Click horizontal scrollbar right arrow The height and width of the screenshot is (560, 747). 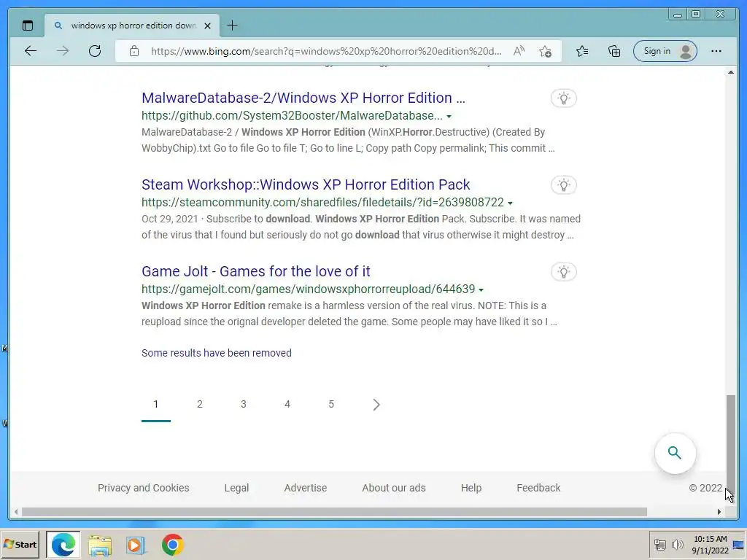(x=719, y=512)
